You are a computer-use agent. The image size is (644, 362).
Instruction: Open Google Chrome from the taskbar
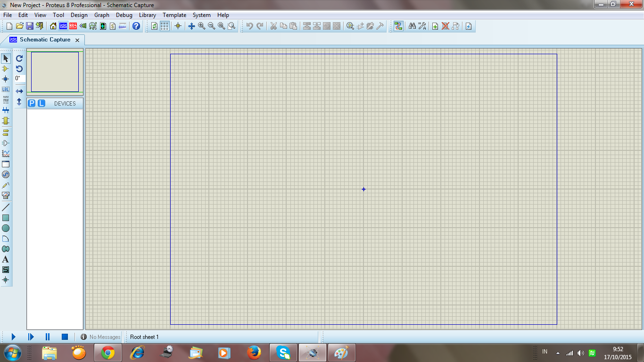pyautogui.click(x=108, y=353)
